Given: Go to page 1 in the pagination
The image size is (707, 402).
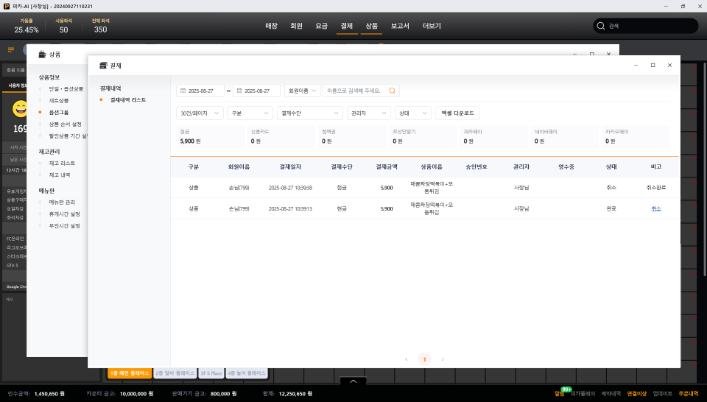Looking at the screenshot, I should 424,358.
